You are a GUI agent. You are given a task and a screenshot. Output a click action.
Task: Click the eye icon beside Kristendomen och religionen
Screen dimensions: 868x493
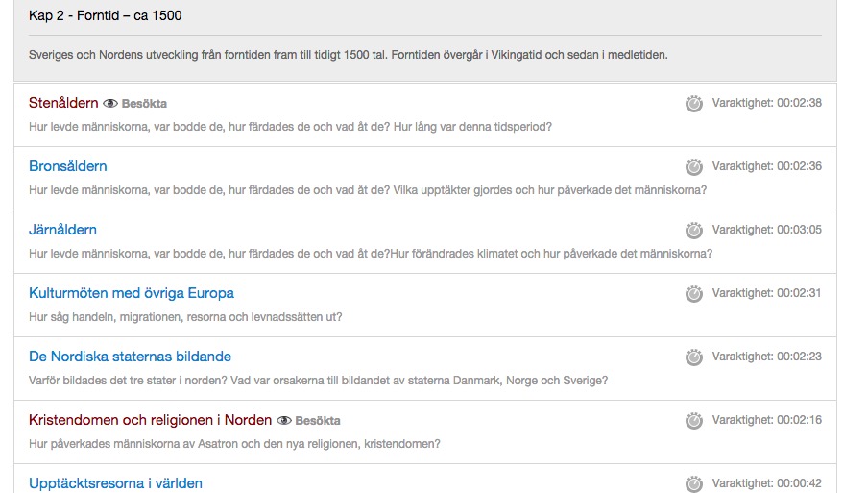284,420
